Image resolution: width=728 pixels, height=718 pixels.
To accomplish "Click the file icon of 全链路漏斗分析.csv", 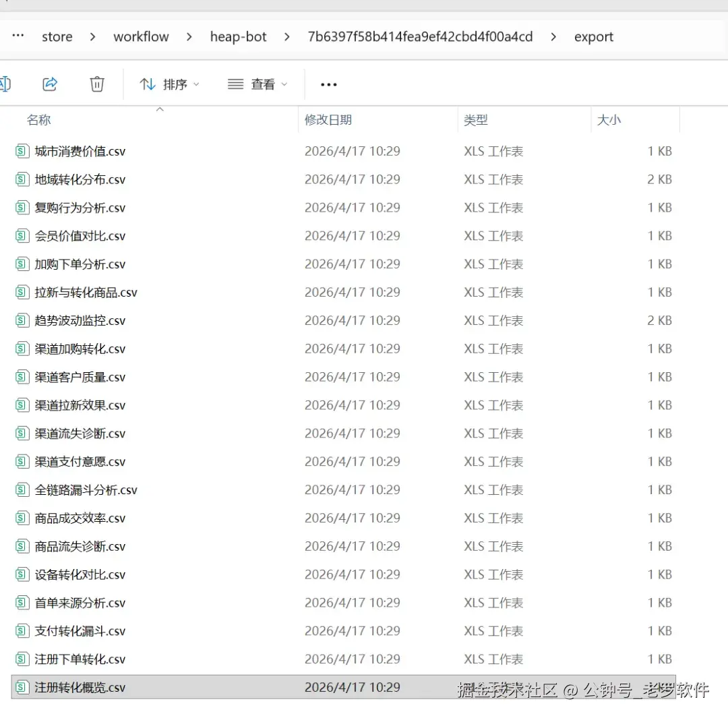I will pyautogui.click(x=22, y=490).
